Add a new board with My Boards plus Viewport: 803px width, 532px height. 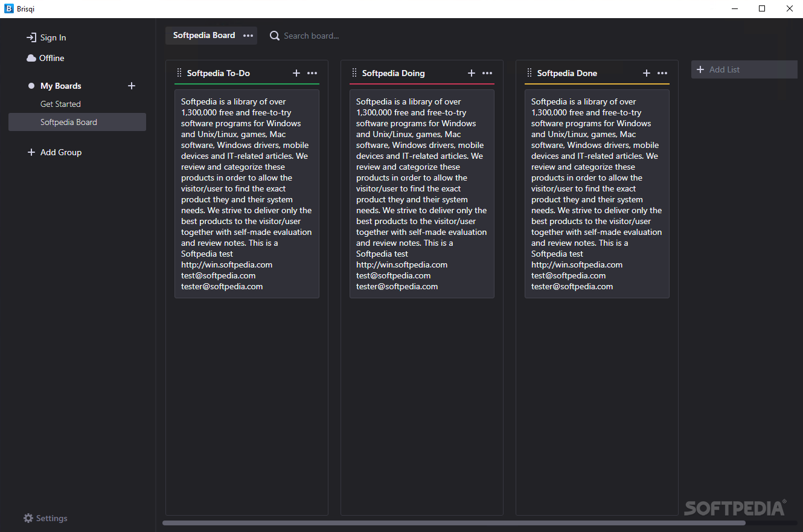[x=132, y=86]
